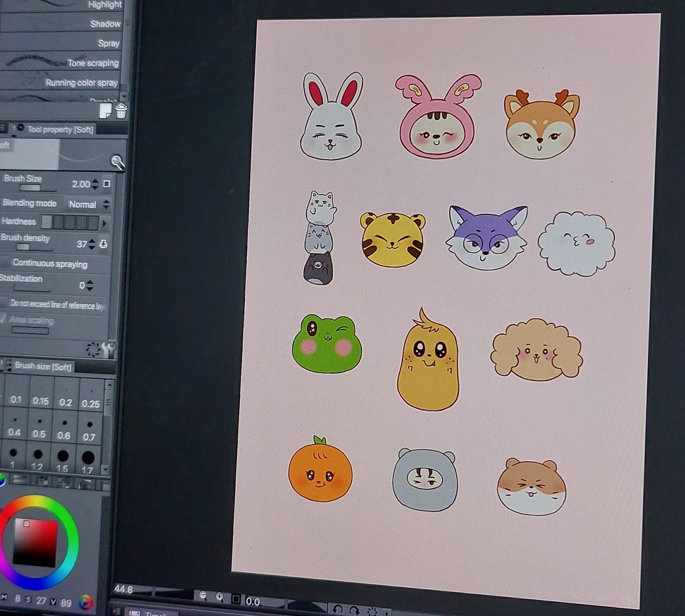Click the Brush density 37 stepper arrows
Image resolution: width=685 pixels, height=616 pixels.
[92, 244]
